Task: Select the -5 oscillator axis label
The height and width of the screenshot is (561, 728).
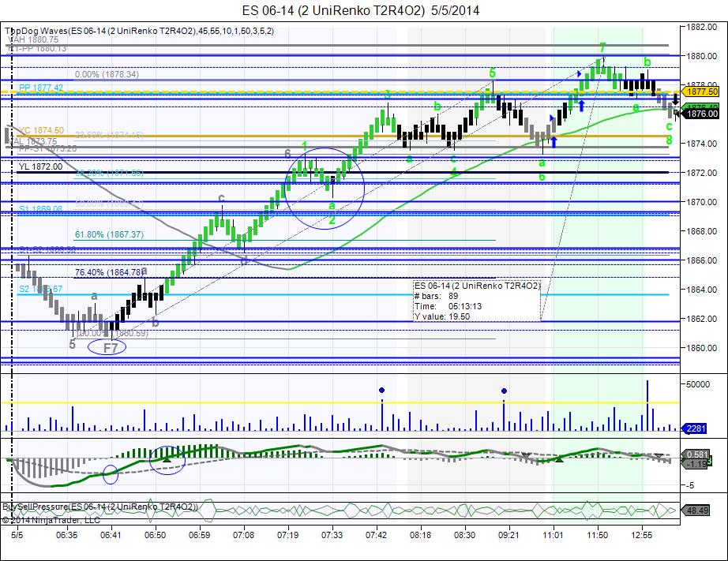Action: point(690,485)
